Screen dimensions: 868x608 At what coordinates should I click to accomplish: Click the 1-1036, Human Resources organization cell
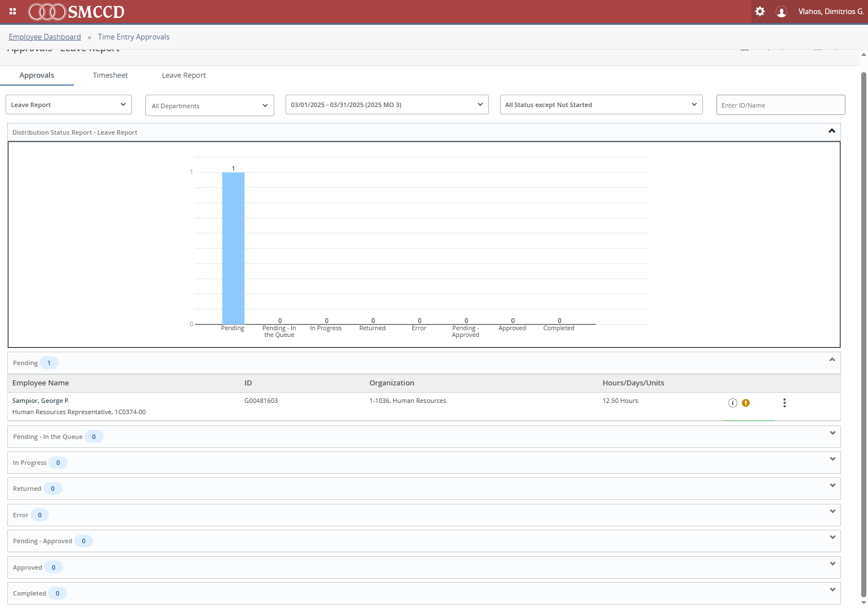tap(408, 401)
